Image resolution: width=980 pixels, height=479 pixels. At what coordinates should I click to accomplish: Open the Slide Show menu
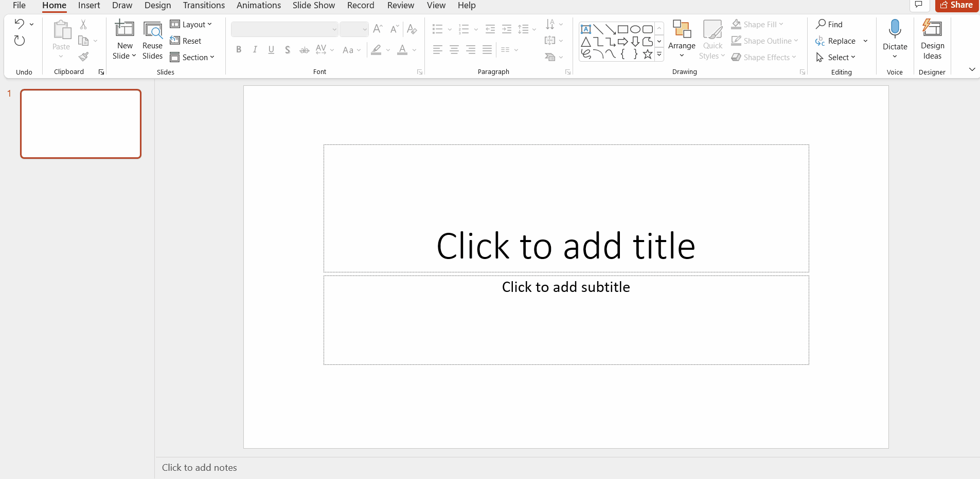(x=313, y=5)
